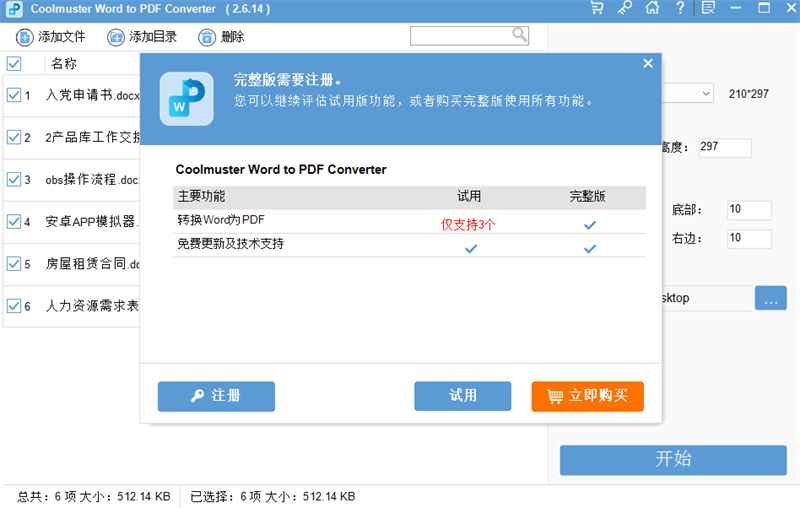This screenshot has width=800, height=508.
Task: Browse output folder with the ... button
Action: click(x=771, y=298)
